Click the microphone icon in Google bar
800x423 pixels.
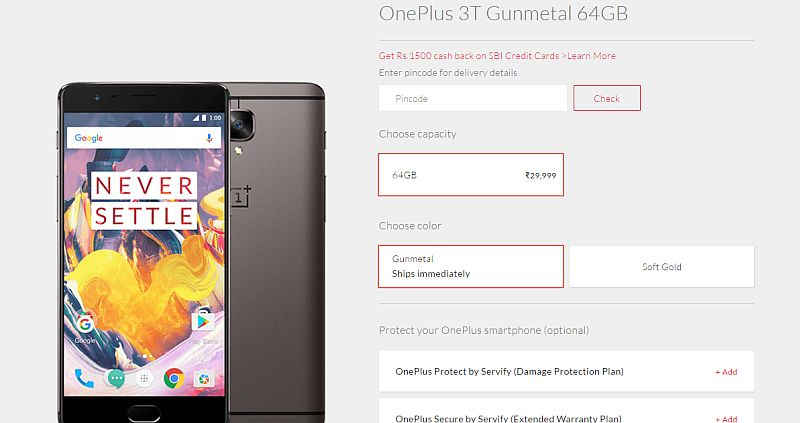point(209,138)
